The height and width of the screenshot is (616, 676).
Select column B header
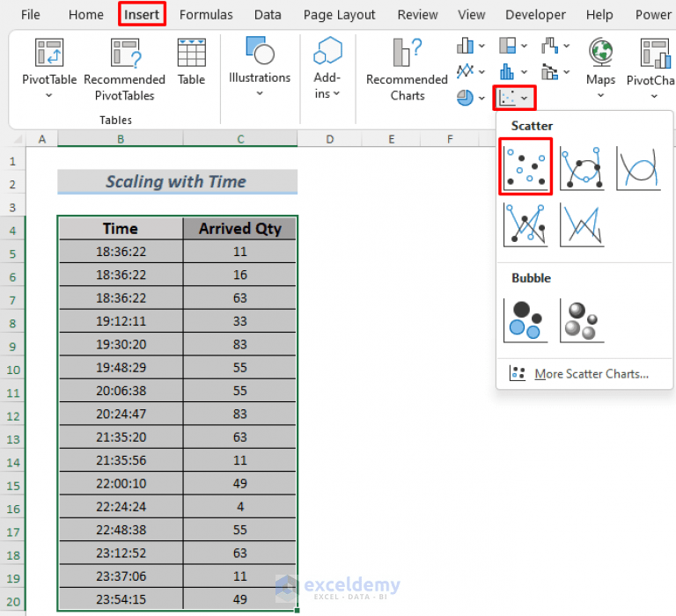point(121,139)
